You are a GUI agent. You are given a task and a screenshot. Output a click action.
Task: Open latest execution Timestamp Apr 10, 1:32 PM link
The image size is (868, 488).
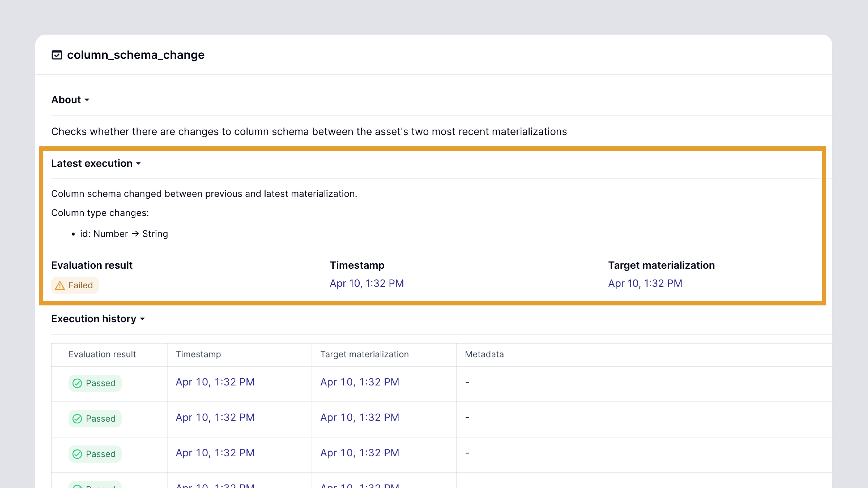[x=367, y=283]
